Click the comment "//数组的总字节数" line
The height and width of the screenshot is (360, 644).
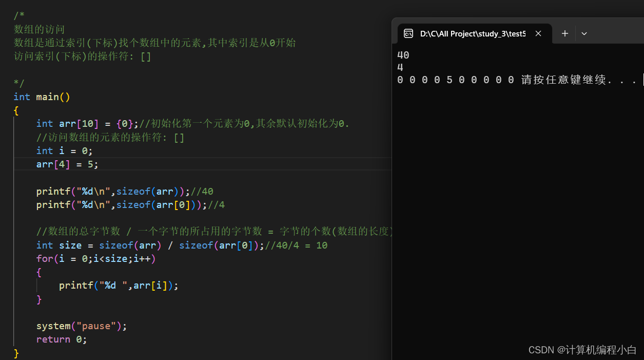[x=214, y=232]
